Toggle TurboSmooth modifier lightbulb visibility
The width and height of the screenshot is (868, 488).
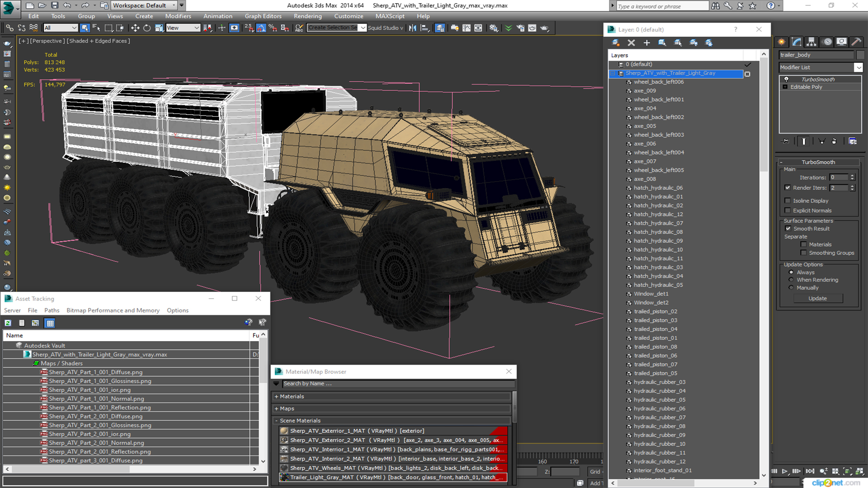click(786, 79)
